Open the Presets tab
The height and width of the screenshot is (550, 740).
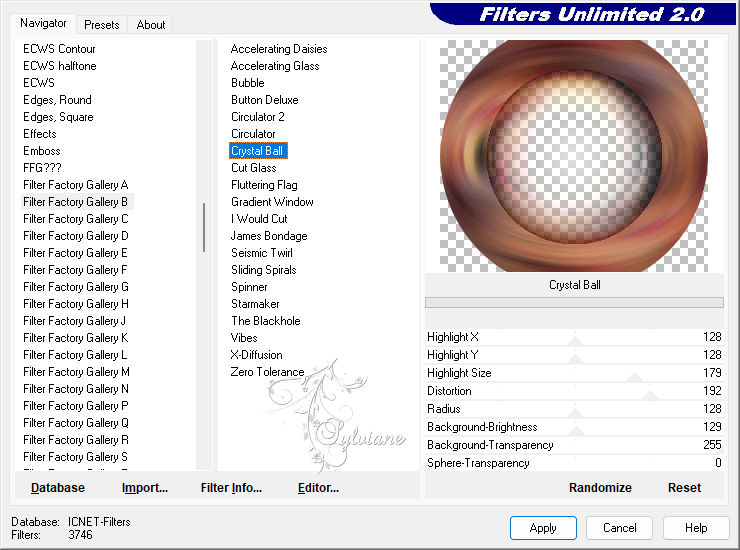click(101, 25)
